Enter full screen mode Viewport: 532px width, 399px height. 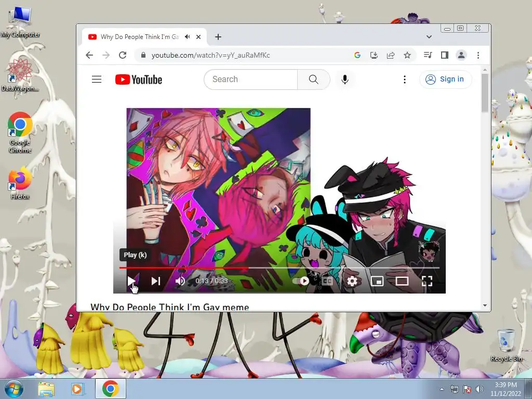click(x=427, y=281)
